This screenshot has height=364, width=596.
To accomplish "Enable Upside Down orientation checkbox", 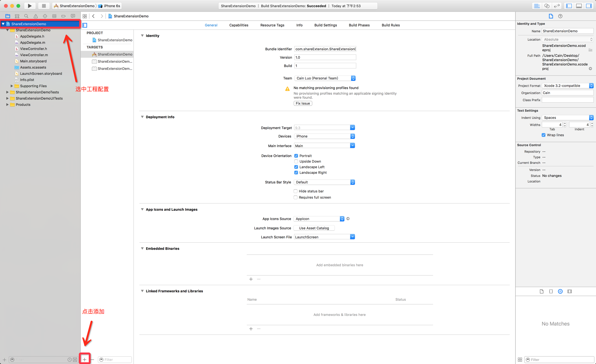I will [x=296, y=161].
